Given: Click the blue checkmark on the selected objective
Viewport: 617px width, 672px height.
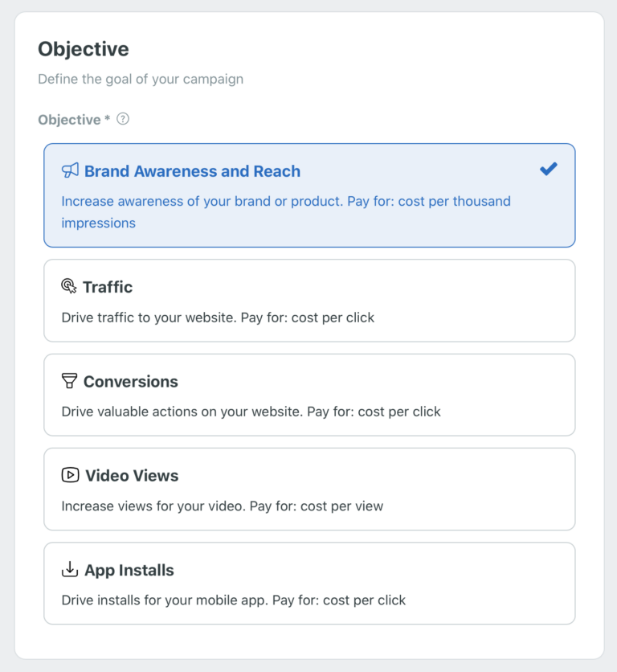Looking at the screenshot, I should click(549, 169).
